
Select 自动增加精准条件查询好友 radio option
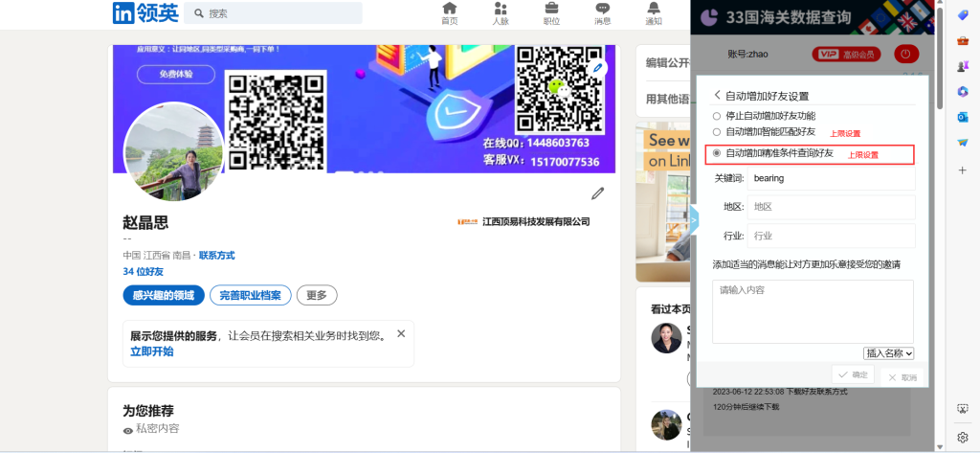tap(717, 153)
